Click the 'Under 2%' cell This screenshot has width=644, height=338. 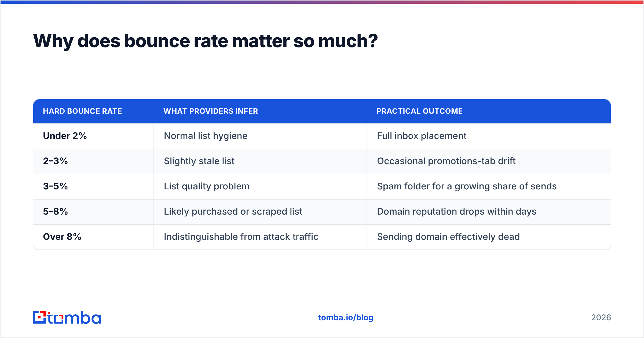[93, 136]
